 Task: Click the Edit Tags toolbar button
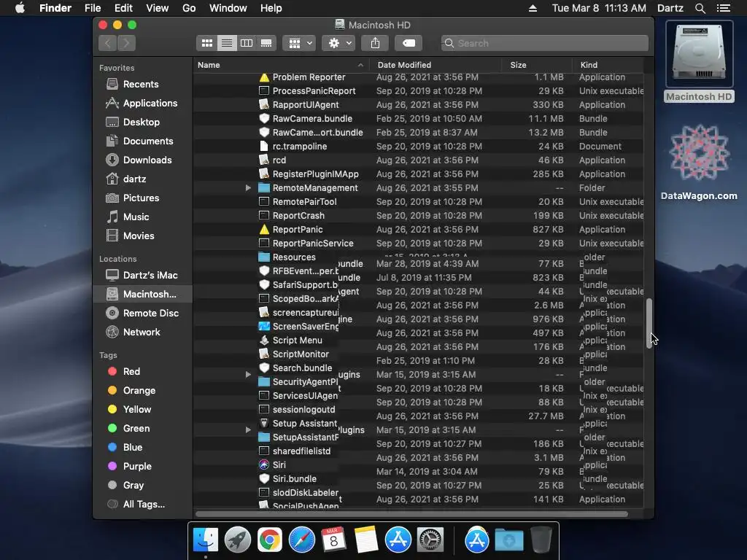click(x=409, y=43)
